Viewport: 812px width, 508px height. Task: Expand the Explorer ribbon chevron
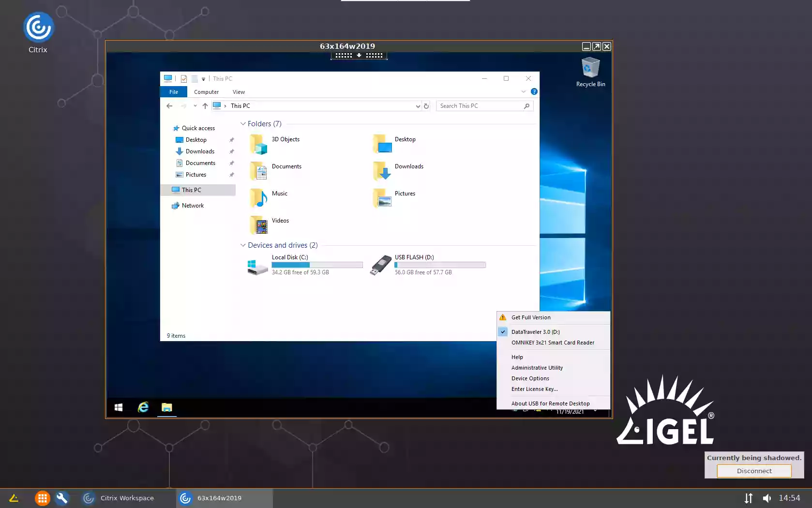(524, 91)
